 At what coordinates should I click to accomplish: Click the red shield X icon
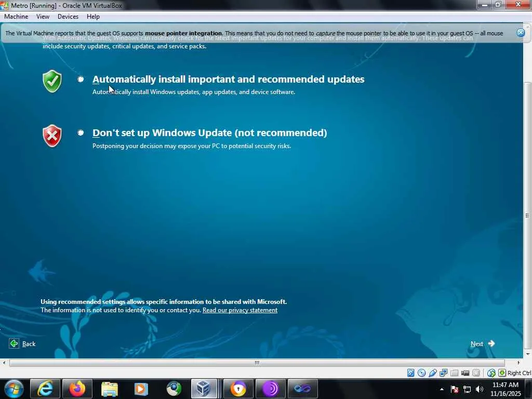52,136
